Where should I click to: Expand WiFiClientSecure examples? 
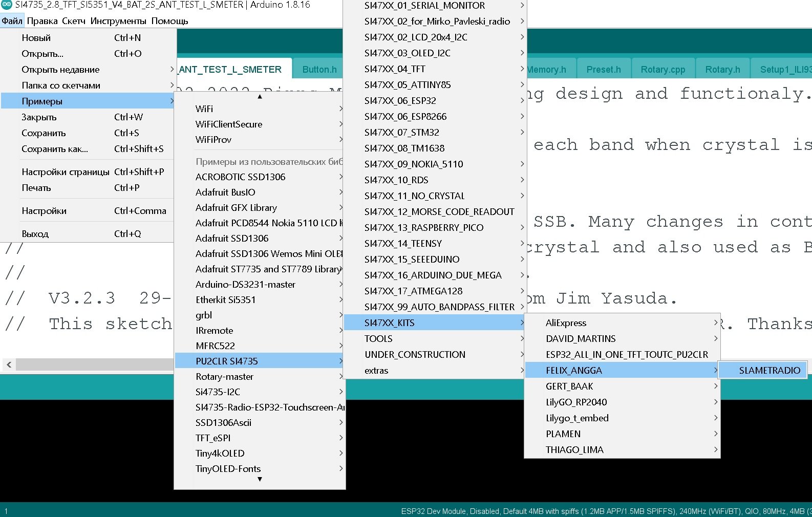[260, 124]
